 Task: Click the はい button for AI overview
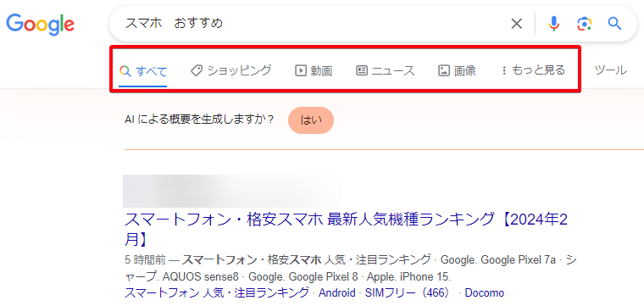[x=311, y=120]
